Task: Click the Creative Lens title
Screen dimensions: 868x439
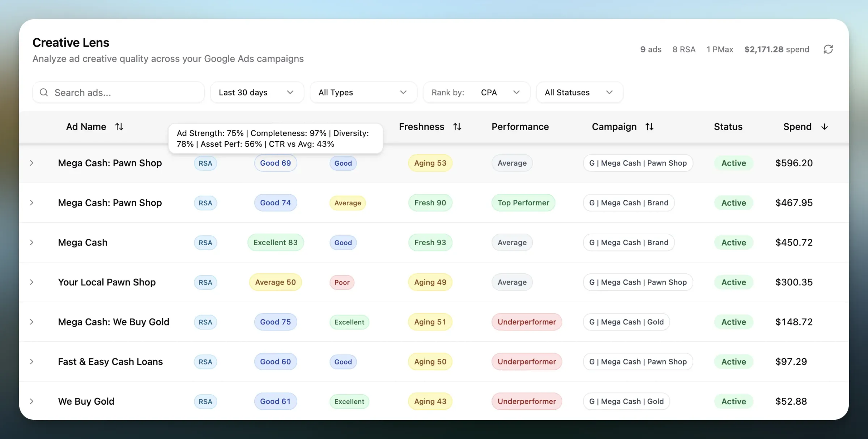Action: coord(71,43)
